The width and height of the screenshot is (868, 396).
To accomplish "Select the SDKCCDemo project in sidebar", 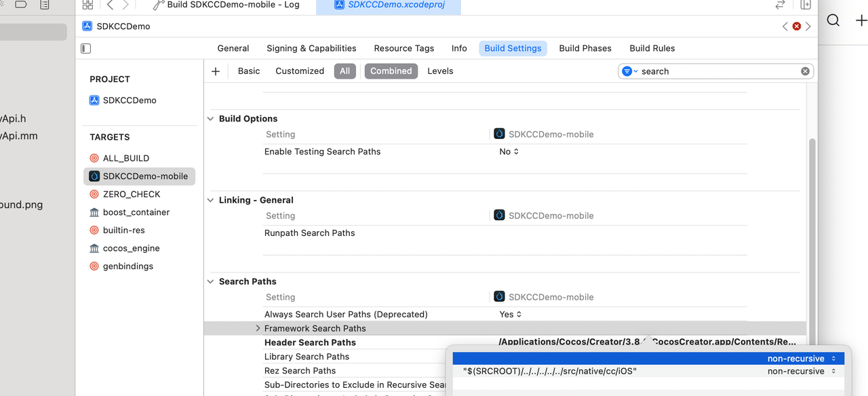I will tap(130, 100).
